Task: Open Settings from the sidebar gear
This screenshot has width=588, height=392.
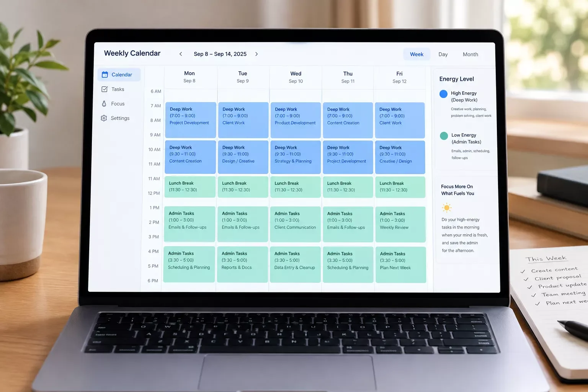Action: [x=115, y=118]
